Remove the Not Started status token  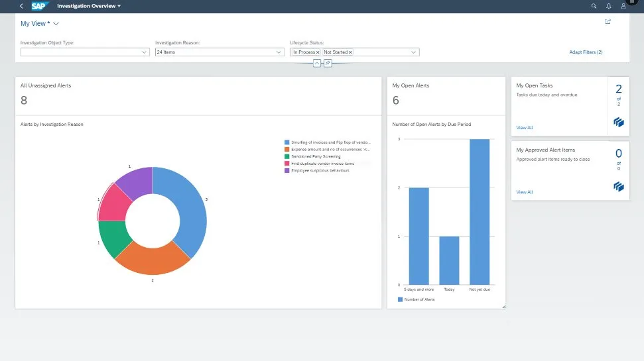350,52
